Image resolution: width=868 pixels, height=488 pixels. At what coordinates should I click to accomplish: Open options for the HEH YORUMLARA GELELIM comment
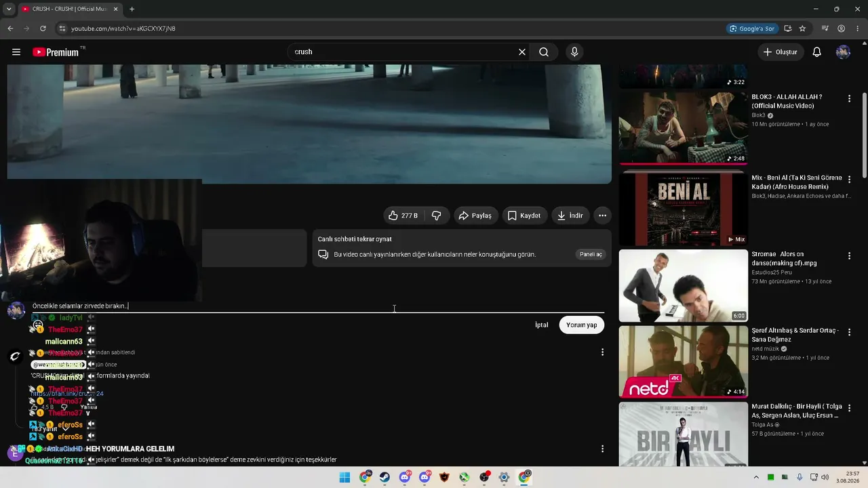click(602, 449)
